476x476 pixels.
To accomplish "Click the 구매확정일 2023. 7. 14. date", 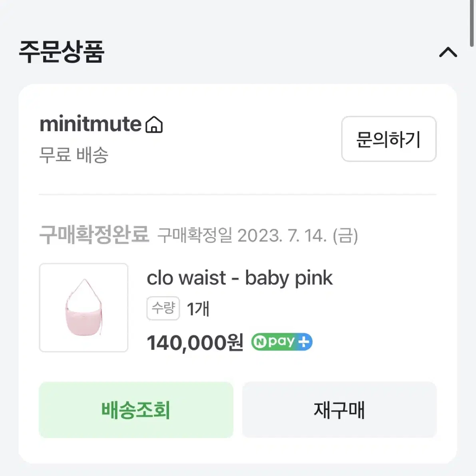I will pos(258,235).
